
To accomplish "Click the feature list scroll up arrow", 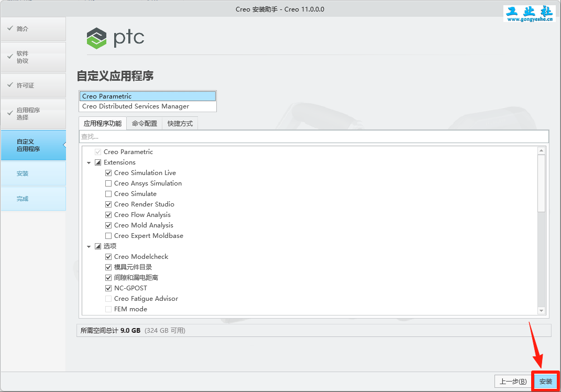I will (x=541, y=150).
